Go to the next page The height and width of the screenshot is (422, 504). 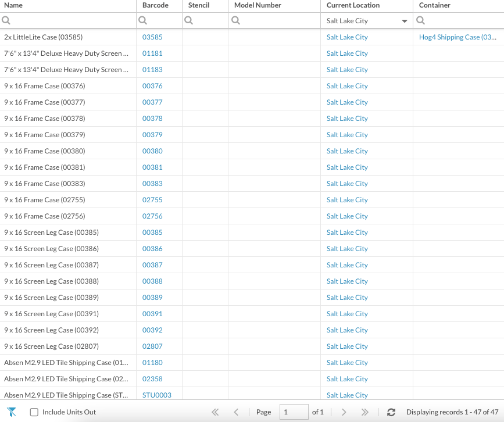[344, 412]
